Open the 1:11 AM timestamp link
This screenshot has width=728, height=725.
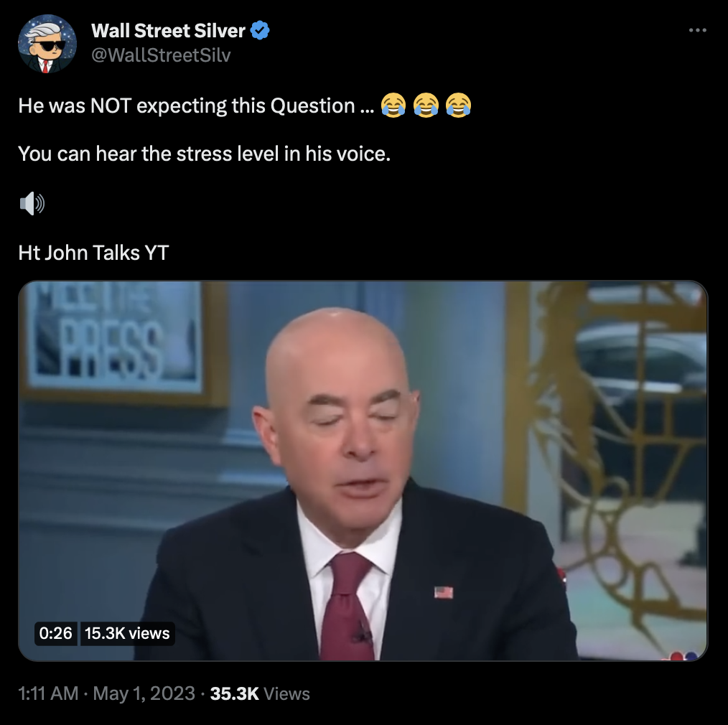point(48,693)
